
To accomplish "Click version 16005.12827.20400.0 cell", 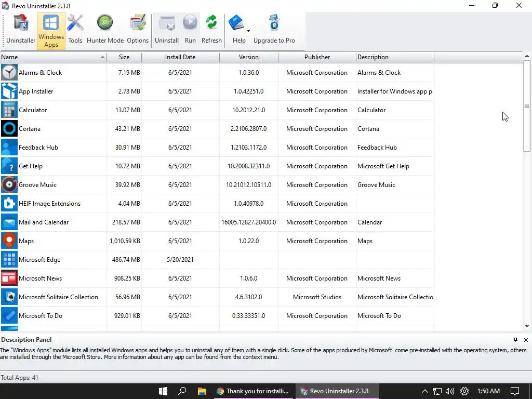I will [x=249, y=222].
